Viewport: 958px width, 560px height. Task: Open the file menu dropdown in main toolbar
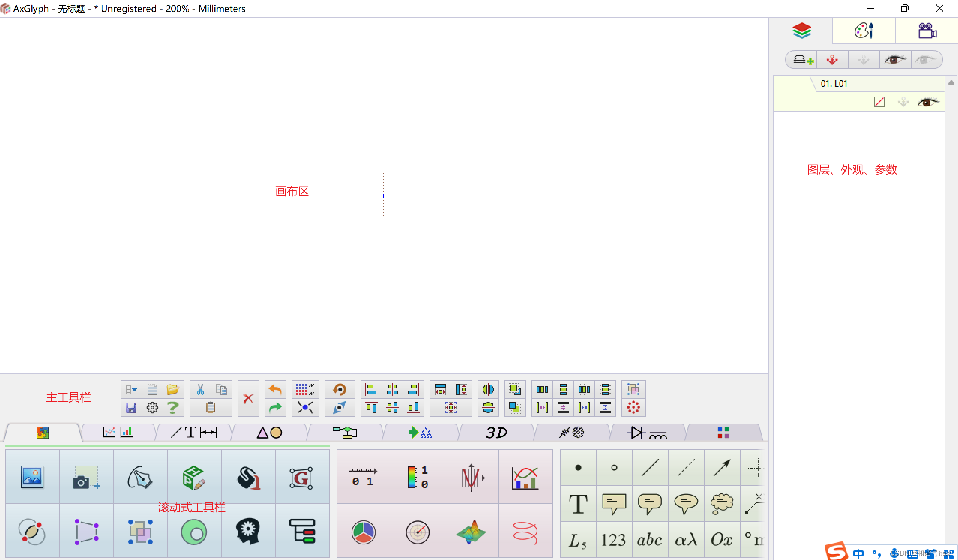click(131, 389)
